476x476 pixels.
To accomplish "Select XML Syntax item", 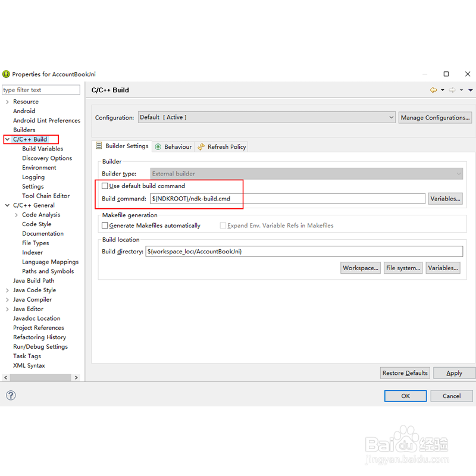I will (29, 365).
